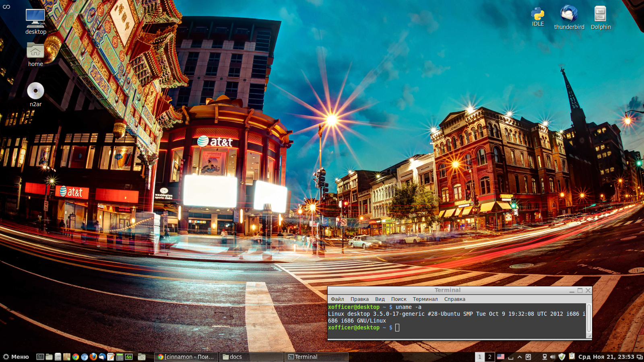Click the 'uname -a' command text
Screen dimensions: 644x362
(409, 307)
